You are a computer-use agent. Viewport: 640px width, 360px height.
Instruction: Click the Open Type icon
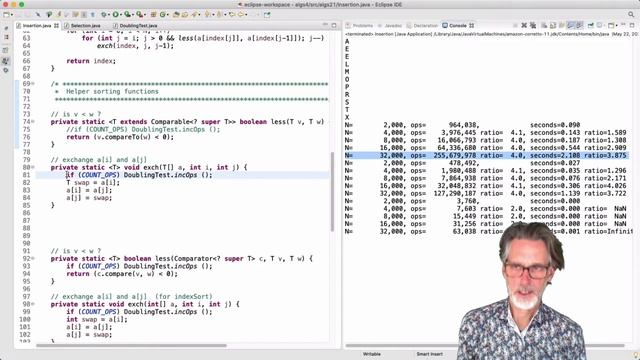[x=176, y=15]
